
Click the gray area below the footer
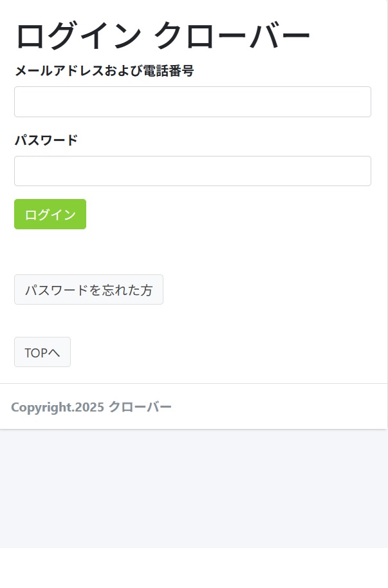pos(193,489)
